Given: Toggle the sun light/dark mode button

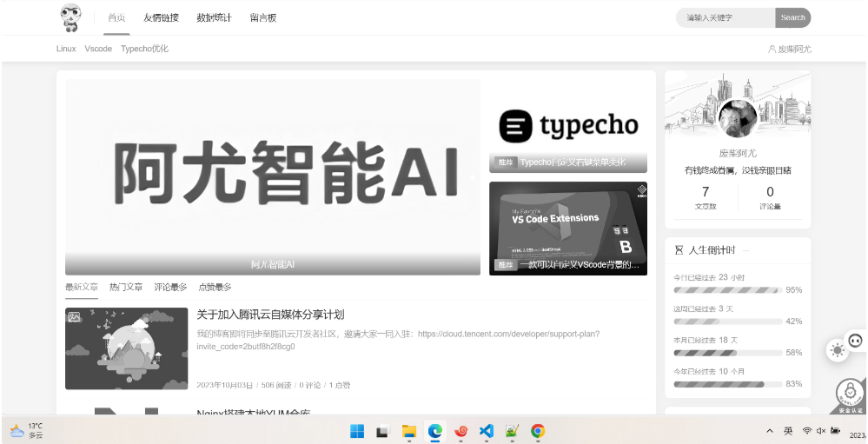Looking at the screenshot, I should point(838,350).
